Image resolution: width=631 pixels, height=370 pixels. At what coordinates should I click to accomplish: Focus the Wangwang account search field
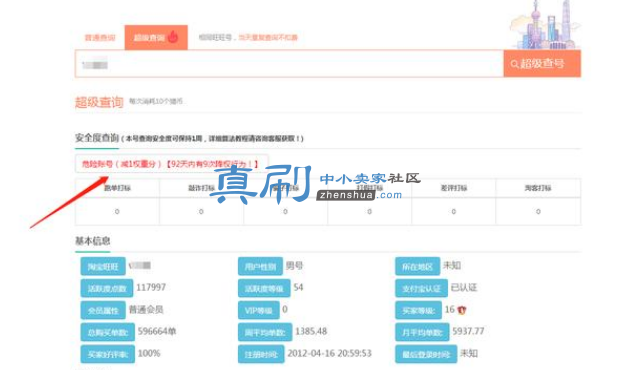[289, 64]
